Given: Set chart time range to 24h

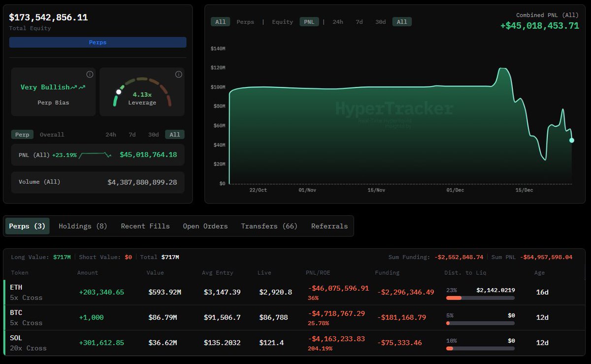Looking at the screenshot, I should 338,22.
